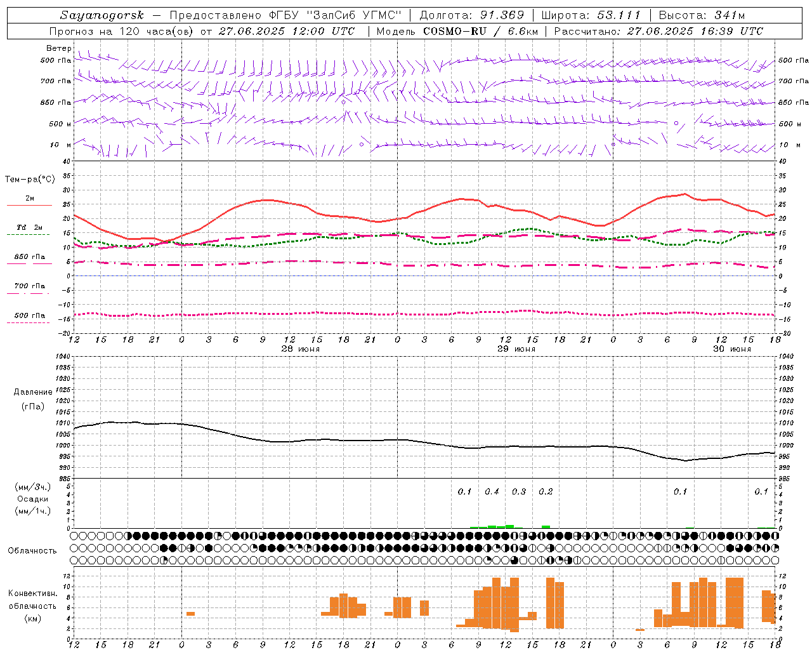
Task: Click the '(гПа)' pressure unit label
Action: click(x=32, y=407)
